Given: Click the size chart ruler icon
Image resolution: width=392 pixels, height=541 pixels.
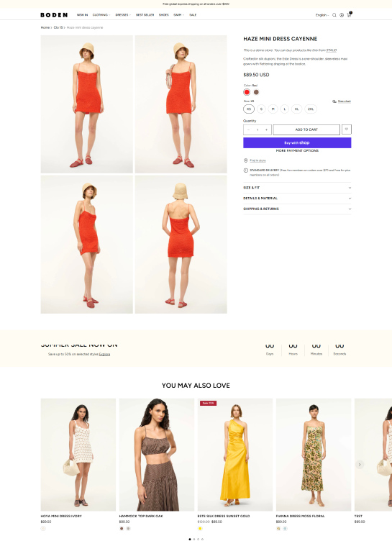Looking at the screenshot, I should coord(334,101).
